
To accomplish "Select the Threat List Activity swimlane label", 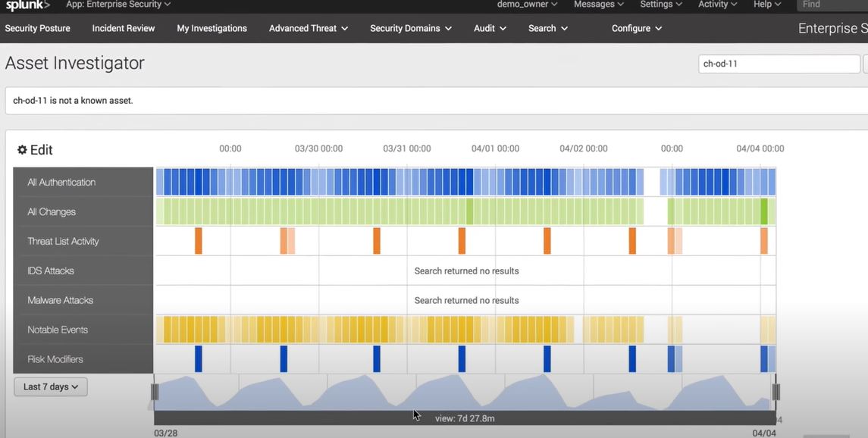I will 83,241.
